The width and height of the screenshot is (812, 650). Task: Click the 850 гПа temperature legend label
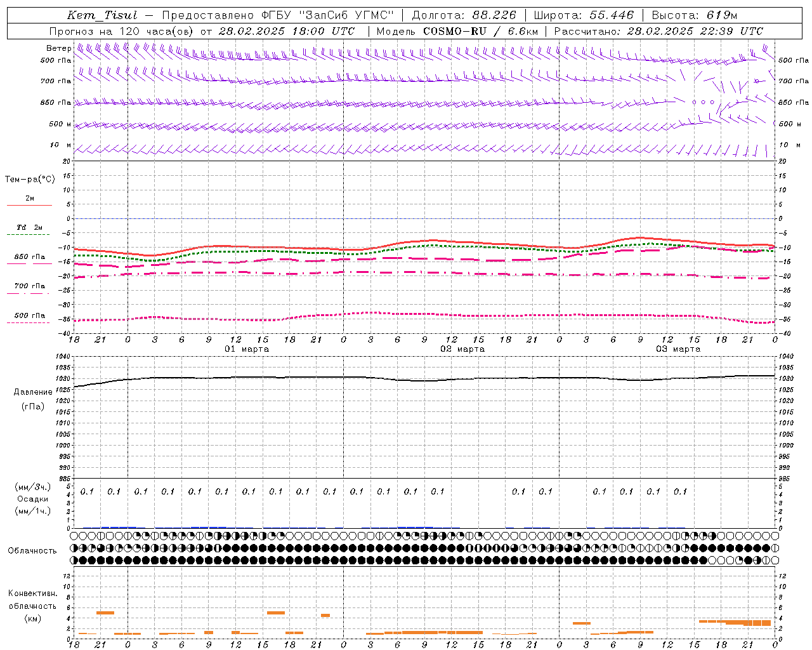30,257
